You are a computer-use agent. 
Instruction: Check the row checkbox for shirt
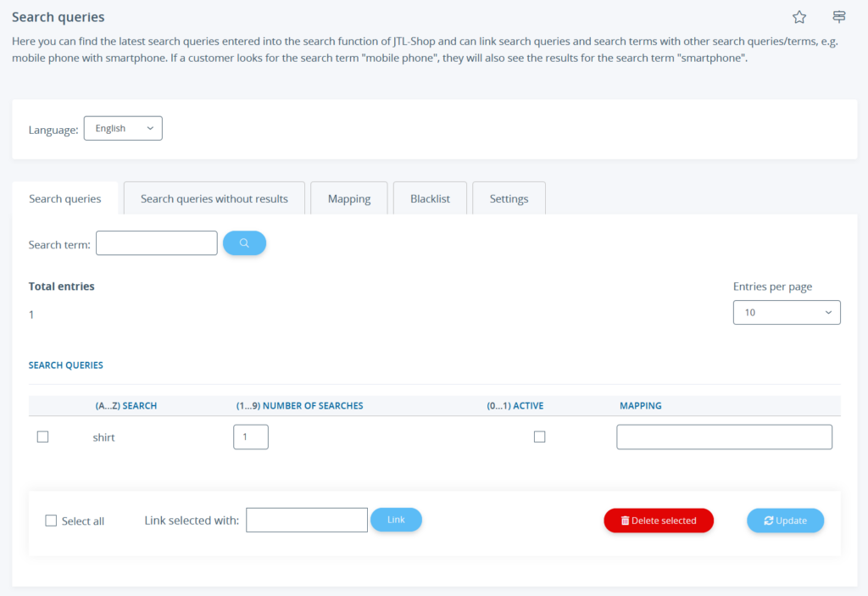(43, 437)
